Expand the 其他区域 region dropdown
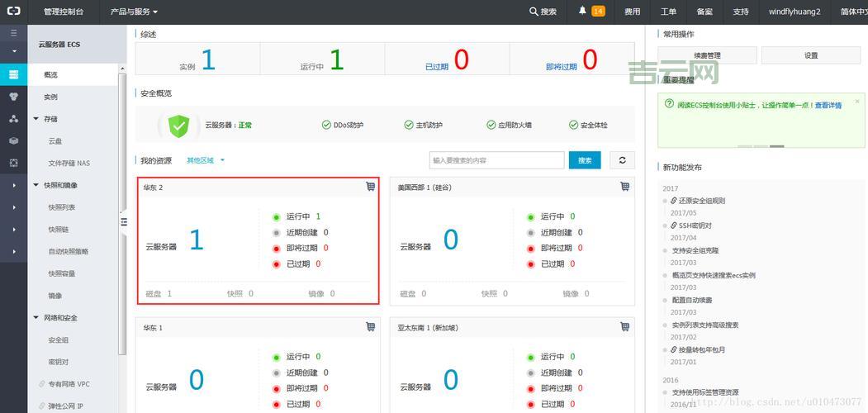 206,160
